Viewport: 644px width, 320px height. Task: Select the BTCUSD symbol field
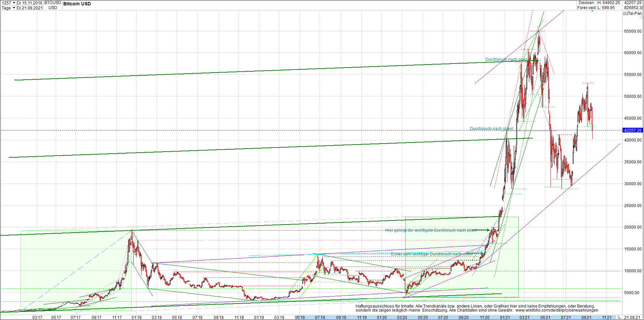point(53,3)
